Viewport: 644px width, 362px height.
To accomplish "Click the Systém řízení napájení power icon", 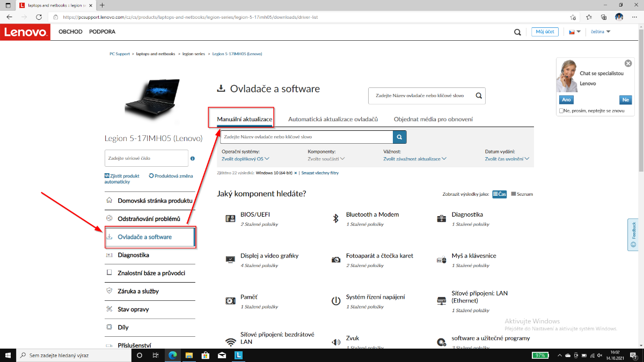I will (x=336, y=301).
